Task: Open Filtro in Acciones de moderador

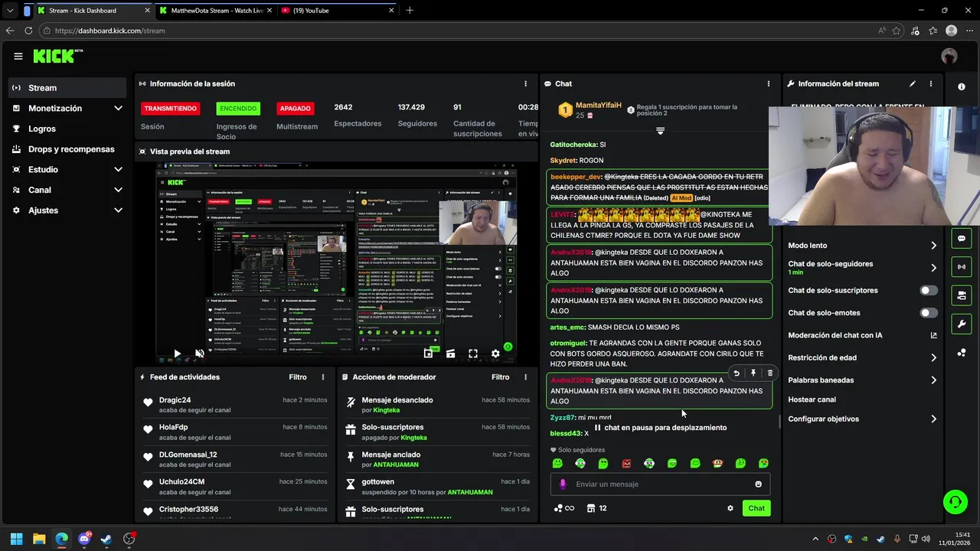Action: (500, 377)
